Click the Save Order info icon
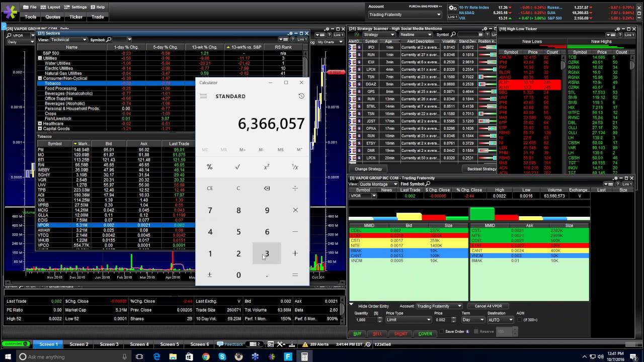Viewport: 644px width, 362px height. pyautogui.click(x=467, y=331)
